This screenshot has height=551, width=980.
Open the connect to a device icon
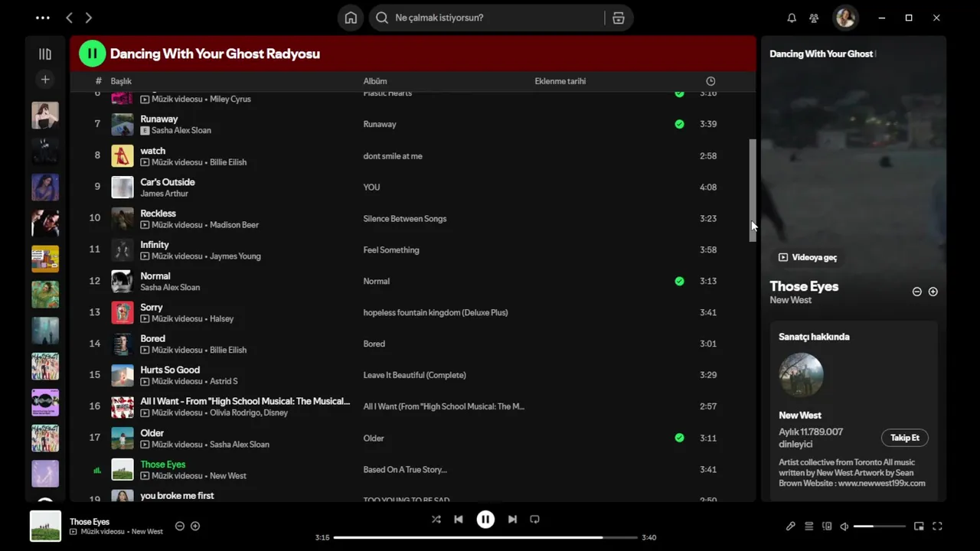pyautogui.click(x=827, y=527)
